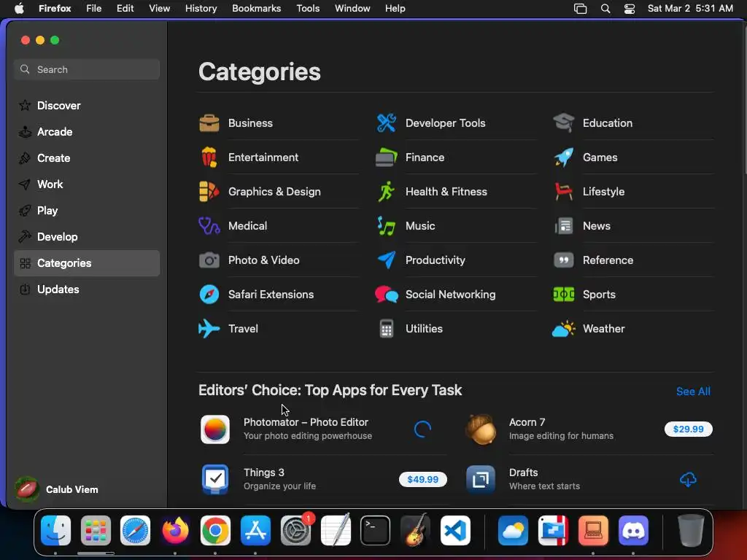Download Drafts with the cloud icon
747x560 pixels.
pos(688,479)
